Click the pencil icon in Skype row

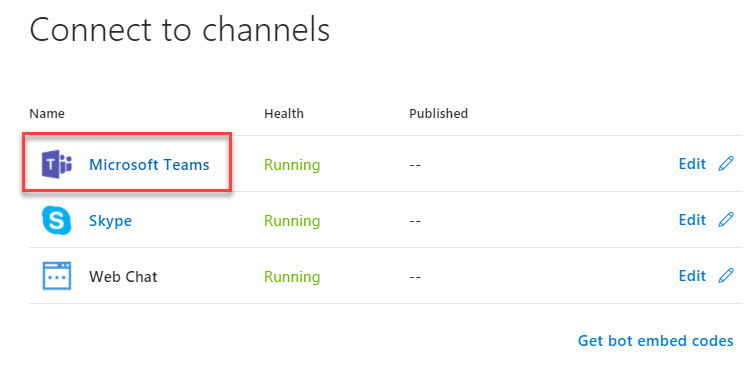[726, 220]
